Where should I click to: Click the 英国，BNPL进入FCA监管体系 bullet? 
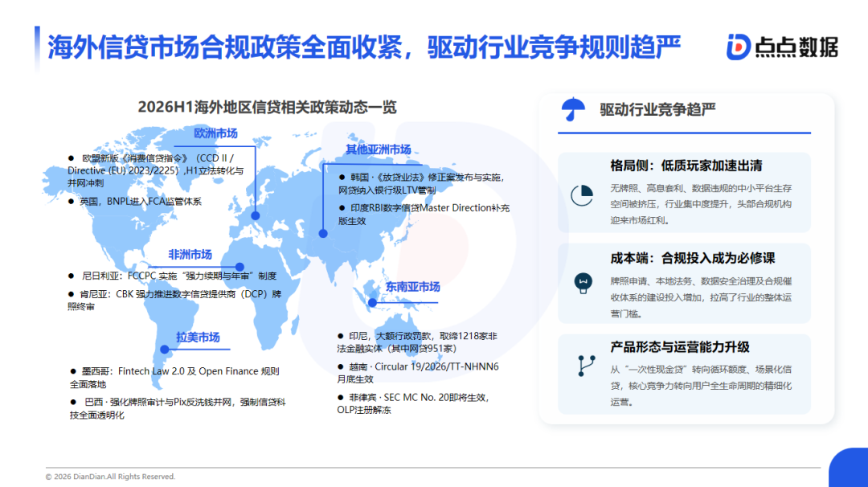pos(134,202)
